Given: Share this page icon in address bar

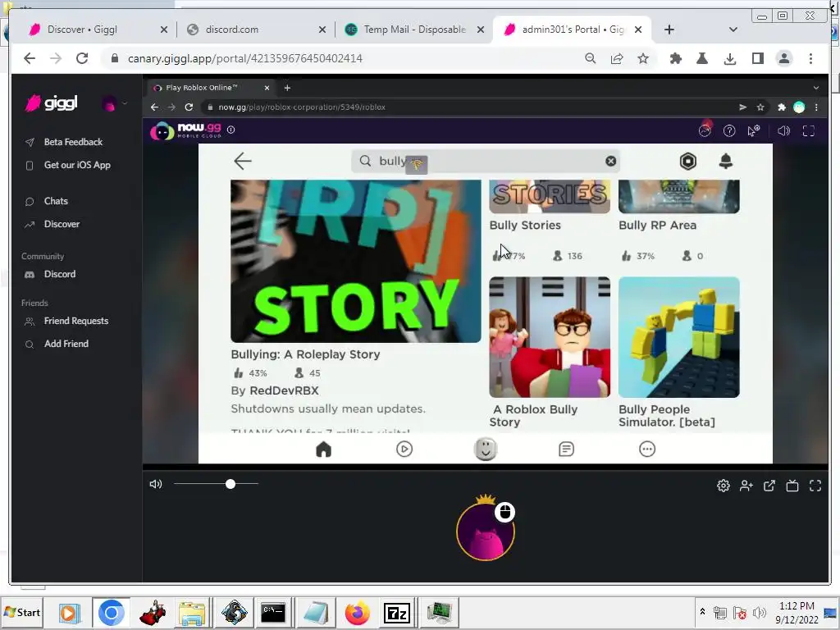Looking at the screenshot, I should click(x=617, y=58).
